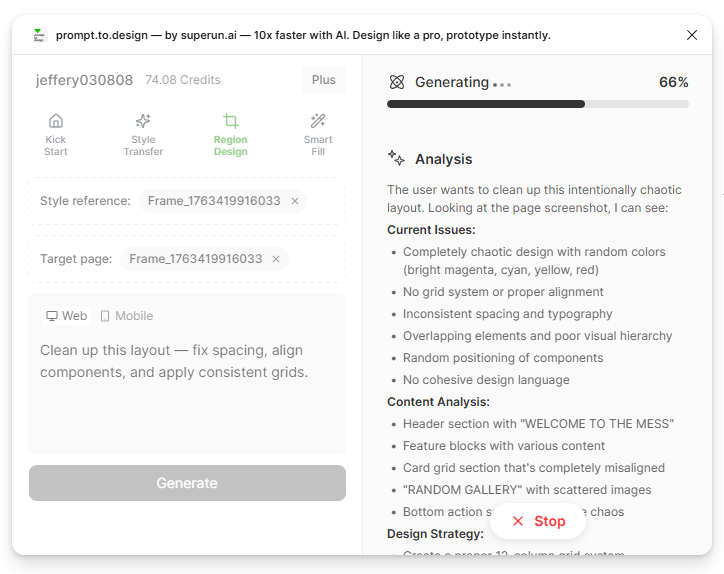Click the Generating atom status icon
The height and width of the screenshot is (574, 724).
coord(397,82)
